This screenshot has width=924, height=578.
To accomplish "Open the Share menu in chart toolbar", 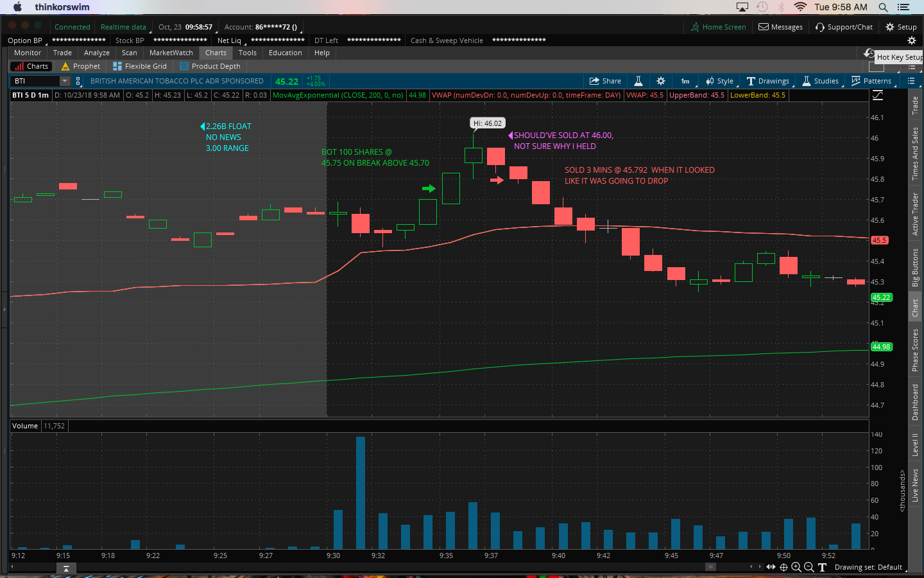I will 605,81.
